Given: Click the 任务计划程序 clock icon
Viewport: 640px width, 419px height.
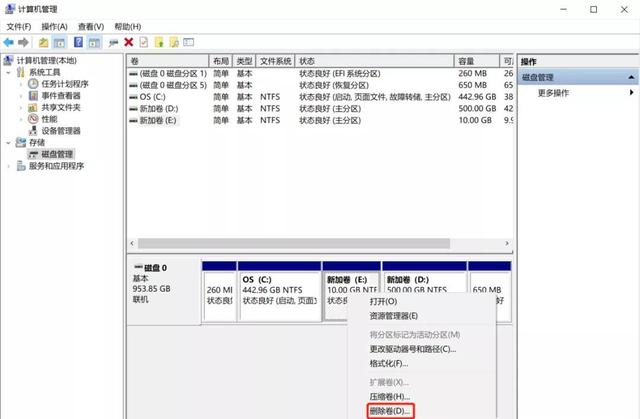Looking at the screenshot, I should (33, 84).
